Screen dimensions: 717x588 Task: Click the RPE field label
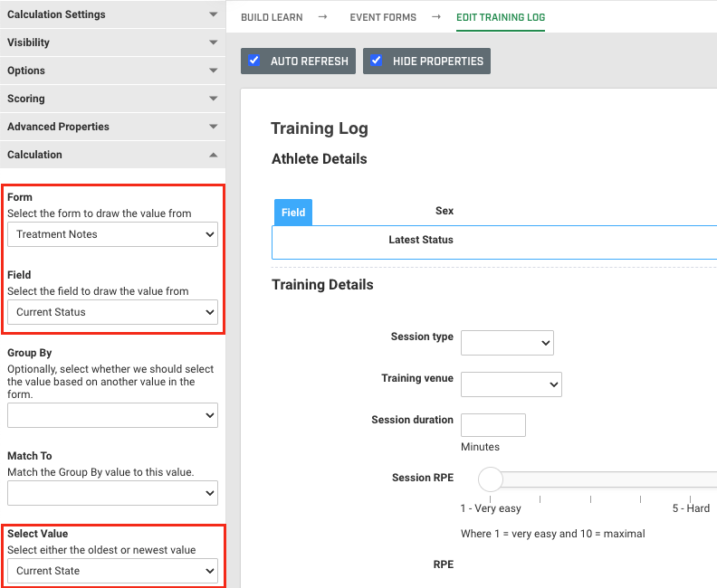coord(443,564)
